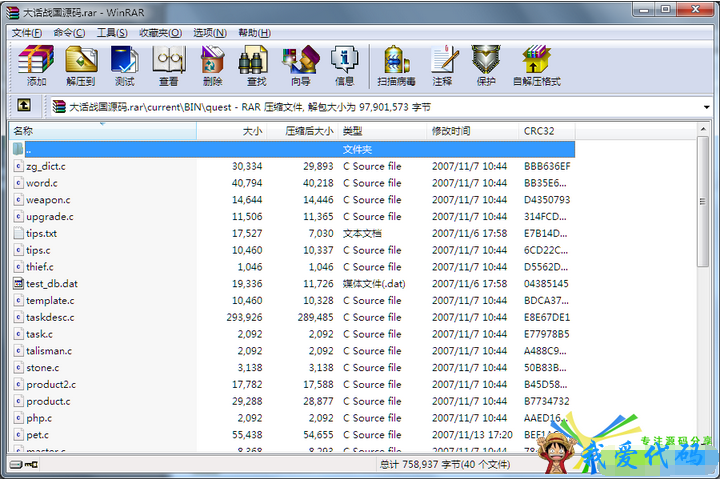Click the packed size value 7,030

pyautogui.click(x=321, y=233)
